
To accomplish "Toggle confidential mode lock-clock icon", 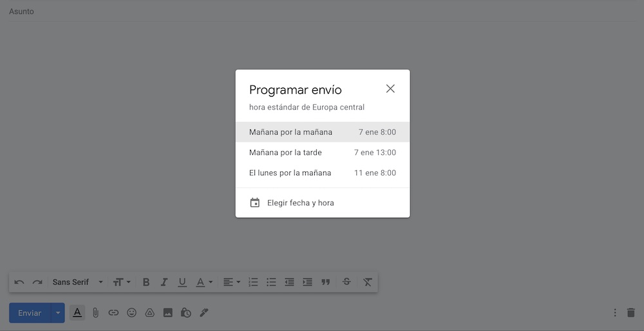I will tap(185, 313).
